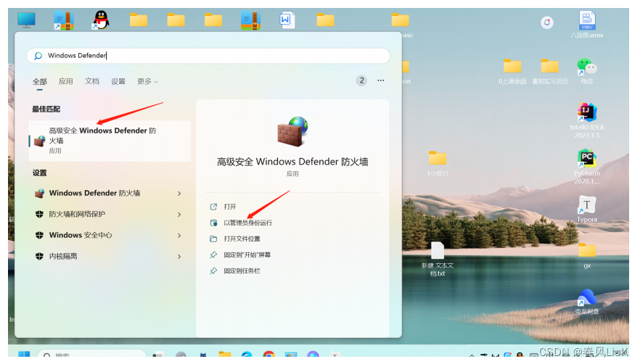The image size is (640, 364).
Task: Open the 1小技巧 folder
Action: coord(438,163)
